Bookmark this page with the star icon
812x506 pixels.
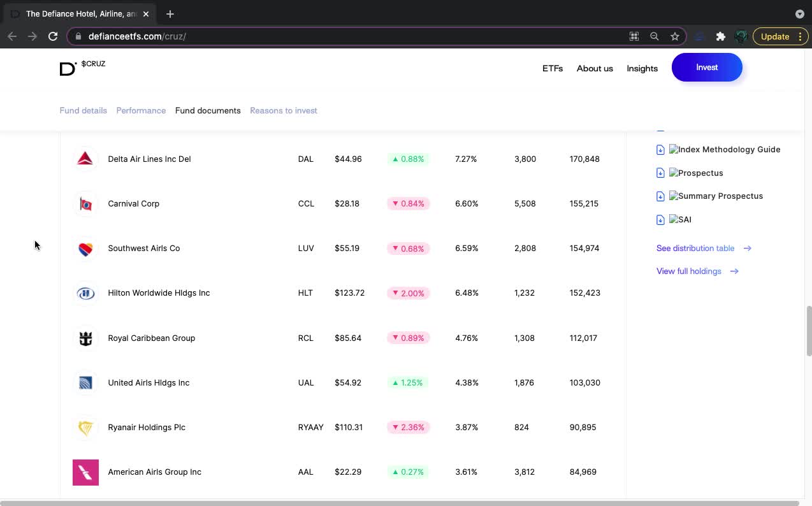675,36
